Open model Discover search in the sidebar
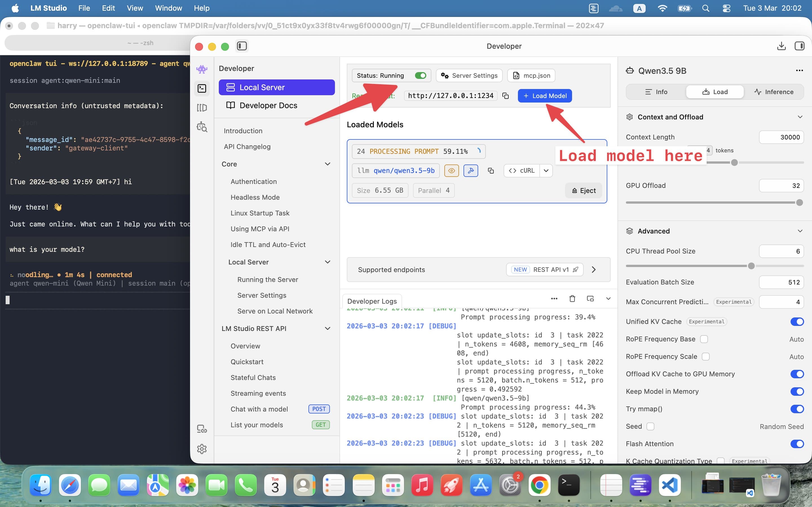Screen dimensions: 812x507 (x=202, y=127)
